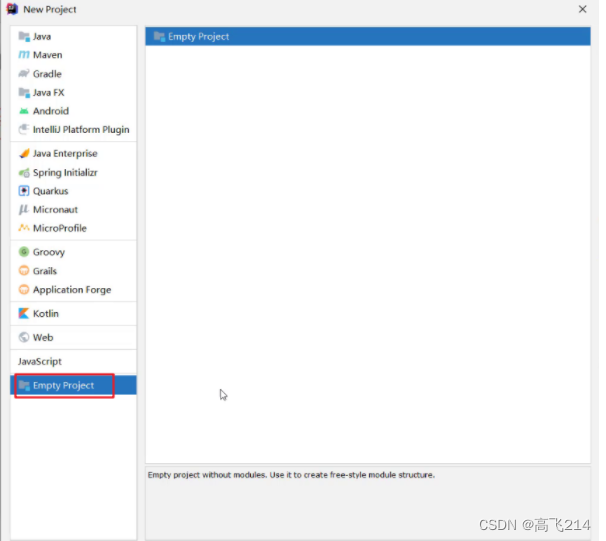The height and width of the screenshot is (541, 606).
Task: Pick Micronaut label in the list
Action: 56,209
